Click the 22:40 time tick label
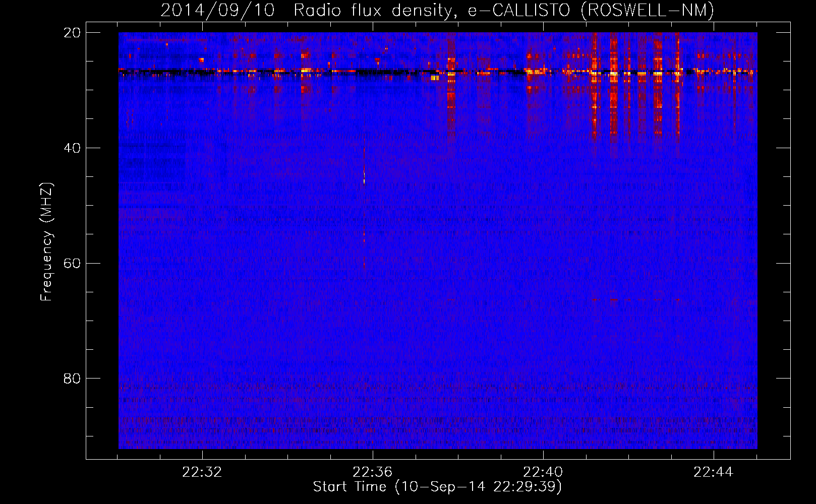This screenshot has height=504, width=816. coord(543,472)
